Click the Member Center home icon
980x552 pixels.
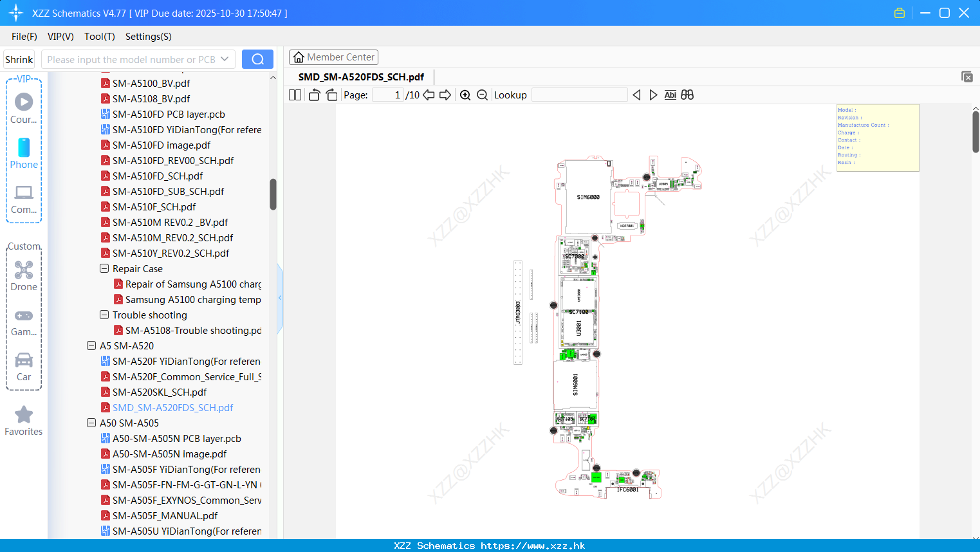(x=299, y=57)
